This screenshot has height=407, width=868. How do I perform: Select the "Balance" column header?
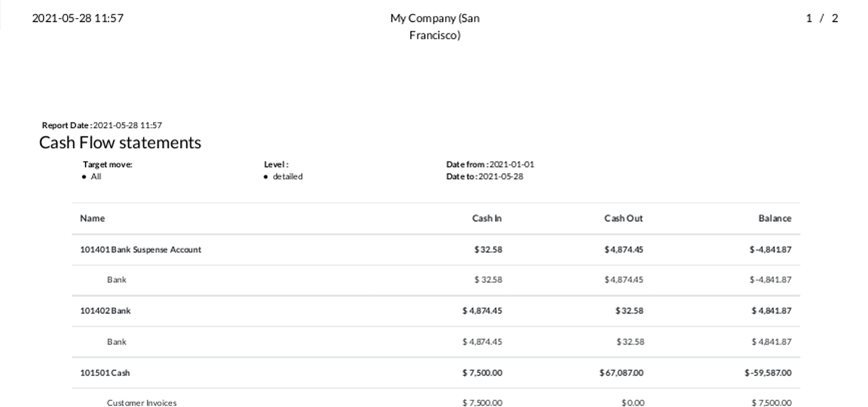click(x=774, y=218)
